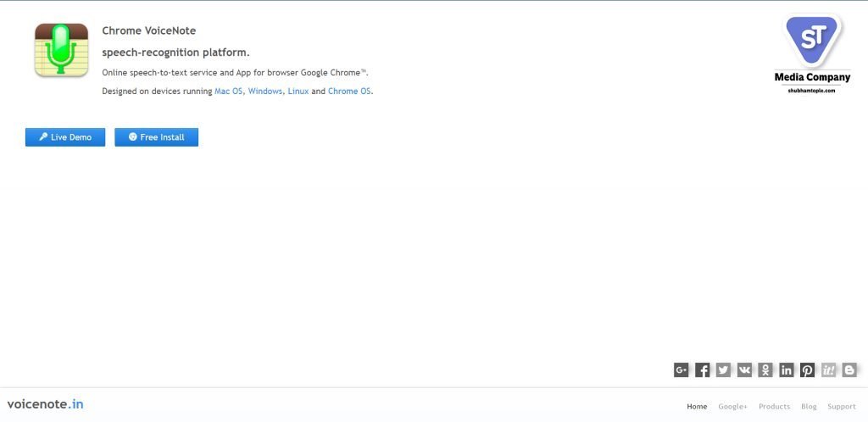
Task: Click the 'speech-recognition platform.' subtitle
Action: (176, 53)
